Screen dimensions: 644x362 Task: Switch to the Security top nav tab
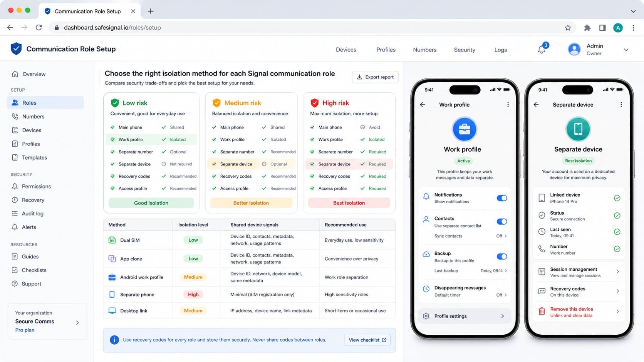[x=464, y=50]
